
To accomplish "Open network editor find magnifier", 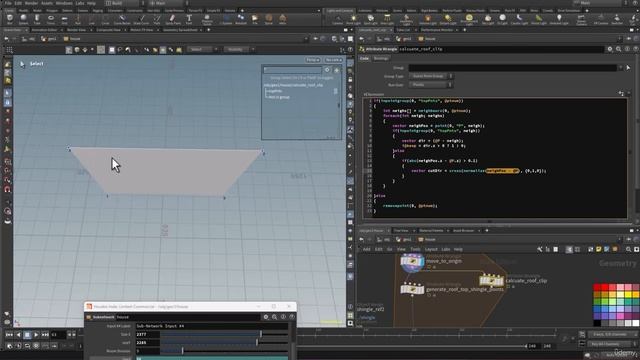I will pos(629,249).
